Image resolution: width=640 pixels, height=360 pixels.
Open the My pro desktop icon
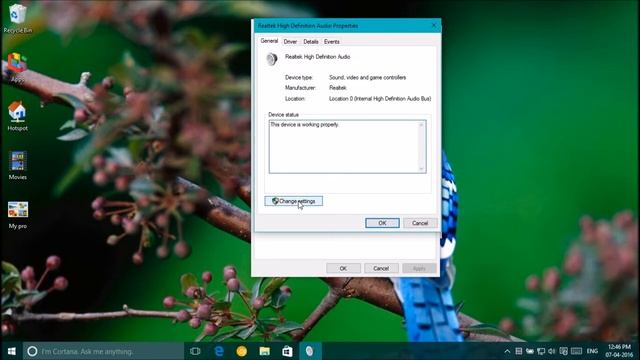pos(18,214)
